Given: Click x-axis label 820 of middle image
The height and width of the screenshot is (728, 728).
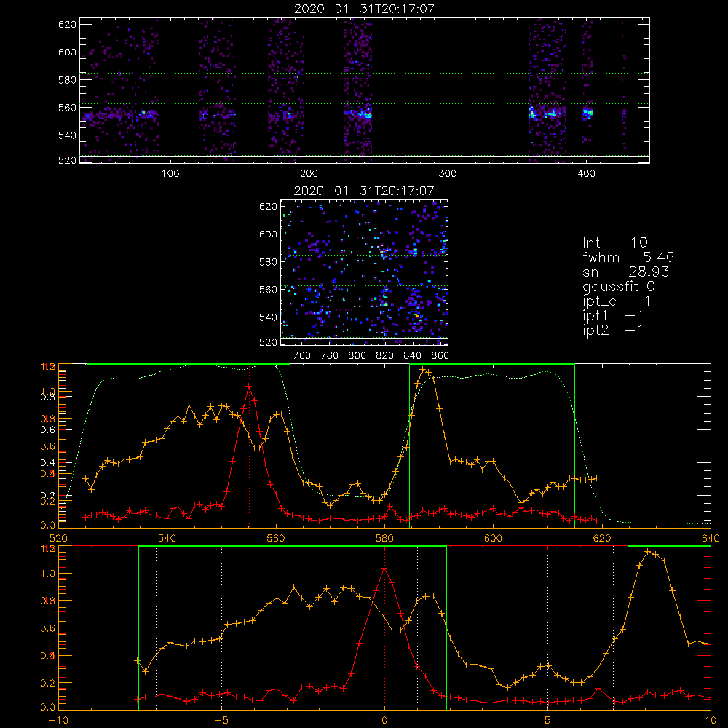Looking at the screenshot, I should [x=385, y=356].
